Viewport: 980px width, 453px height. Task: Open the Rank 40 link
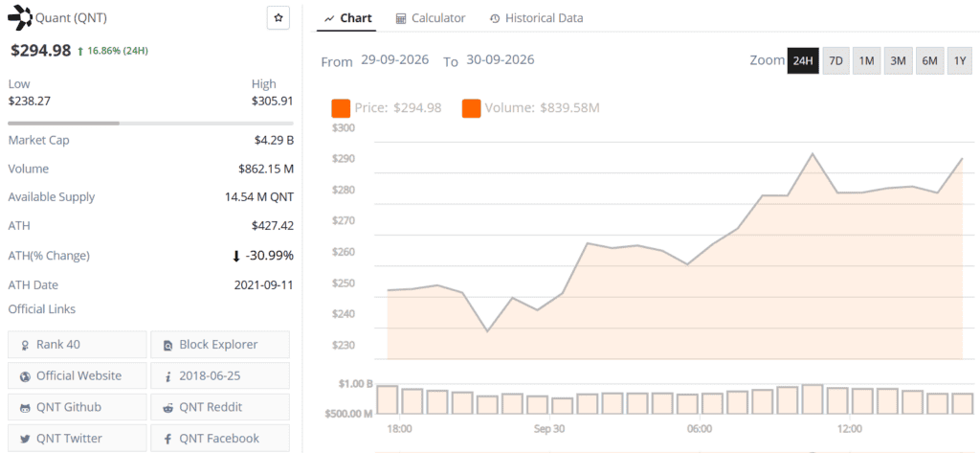(x=78, y=345)
